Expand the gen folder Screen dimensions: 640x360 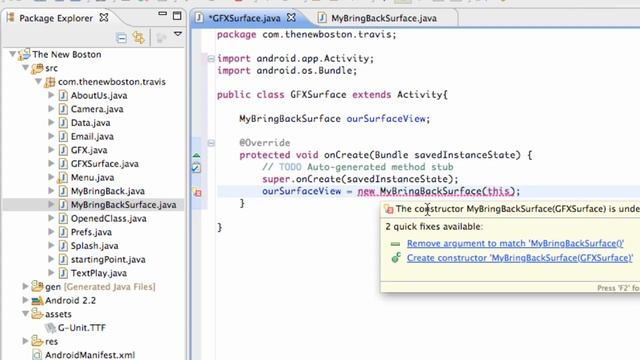[x=25, y=286]
